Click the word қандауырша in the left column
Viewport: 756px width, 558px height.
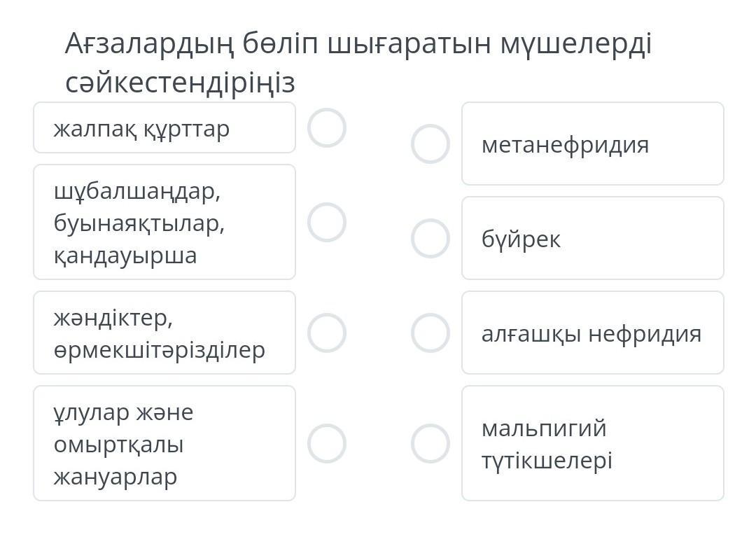(x=125, y=256)
